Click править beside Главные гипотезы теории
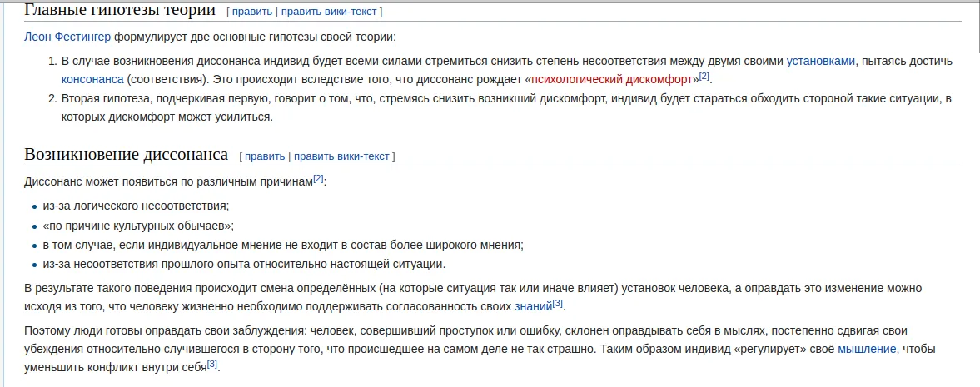 tap(252, 12)
